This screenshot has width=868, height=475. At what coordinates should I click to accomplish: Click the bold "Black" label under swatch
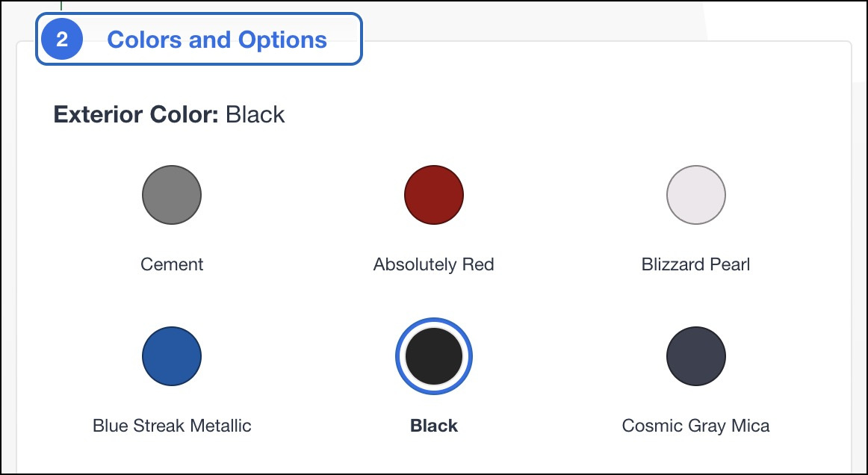[434, 426]
